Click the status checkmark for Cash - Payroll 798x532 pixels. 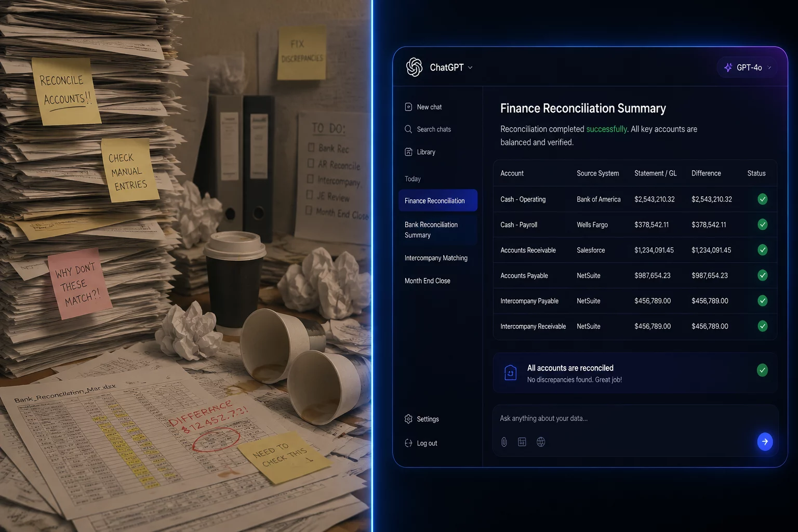coord(763,224)
